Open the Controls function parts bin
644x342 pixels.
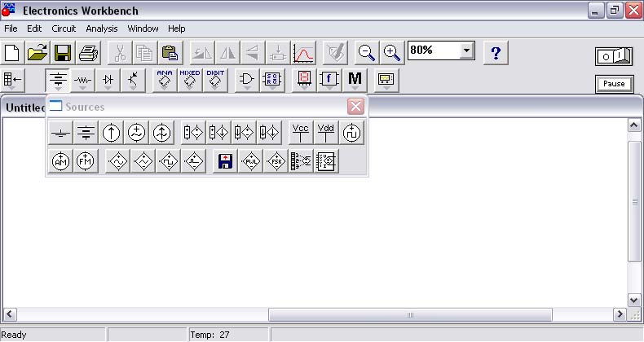click(x=329, y=80)
